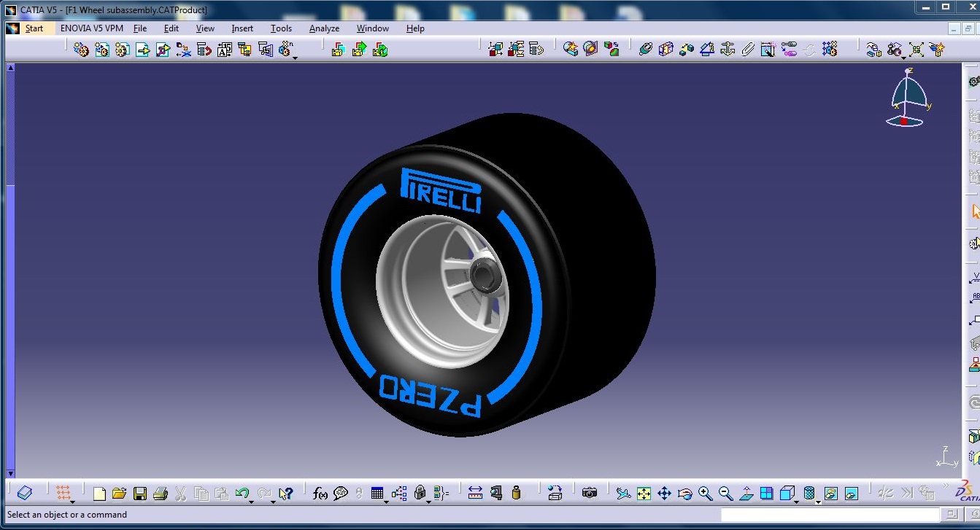Toggle Create Multi-View layout
Image resolution: width=980 pixels, height=530 pixels.
[x=766, y=494]
